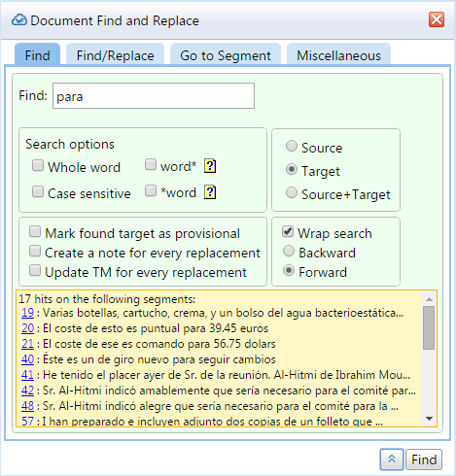
Task: Open segment 57 link
Action: pyautogui.click(x=27, y=421)
